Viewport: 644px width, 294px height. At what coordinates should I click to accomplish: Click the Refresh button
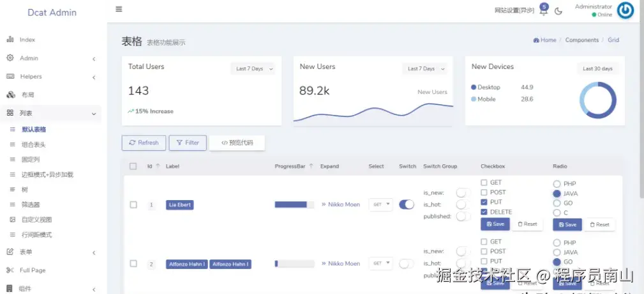144,143
